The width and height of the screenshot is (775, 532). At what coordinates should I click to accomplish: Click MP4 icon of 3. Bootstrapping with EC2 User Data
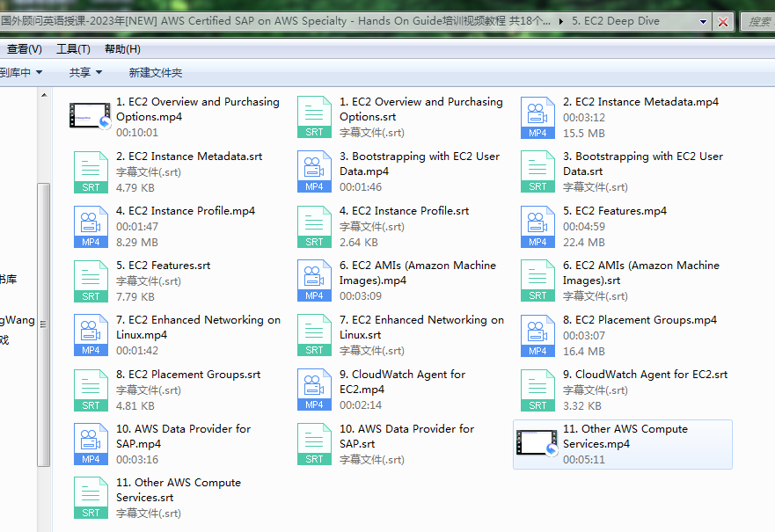click(314, 171)
